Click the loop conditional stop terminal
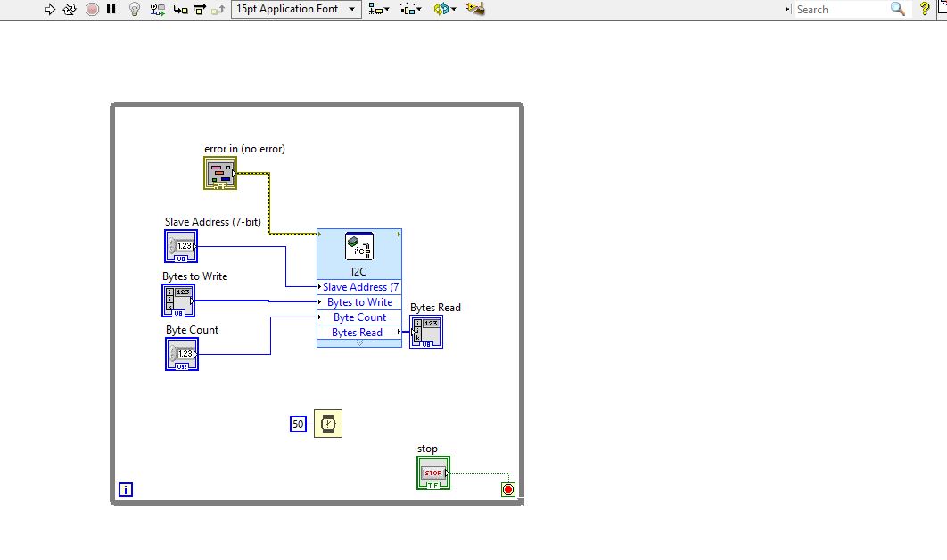 (508, 490)
